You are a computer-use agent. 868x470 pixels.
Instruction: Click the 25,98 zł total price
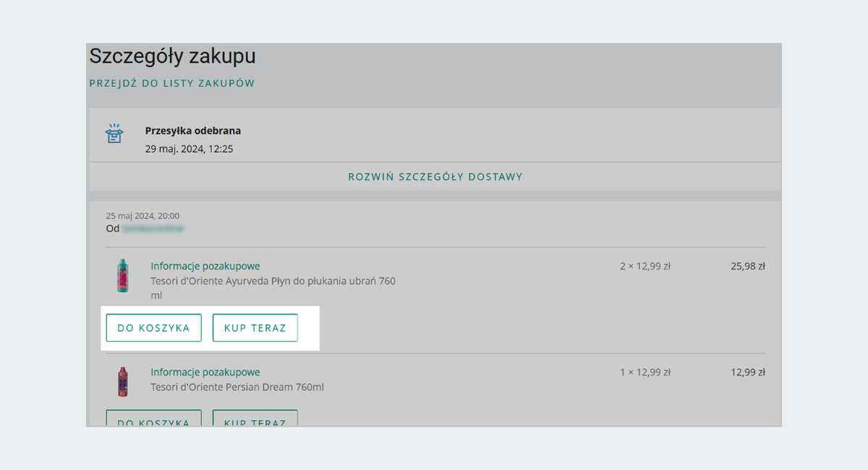tap(748, 266)
